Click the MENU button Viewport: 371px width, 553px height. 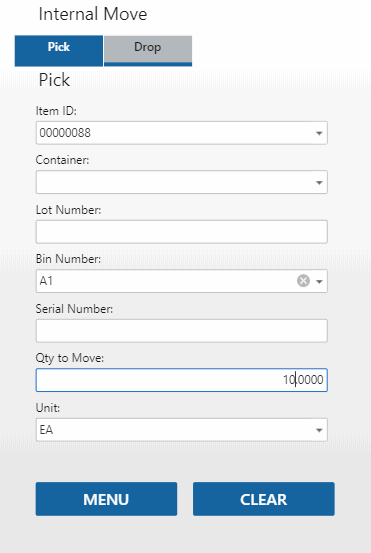tap(106, 499)
